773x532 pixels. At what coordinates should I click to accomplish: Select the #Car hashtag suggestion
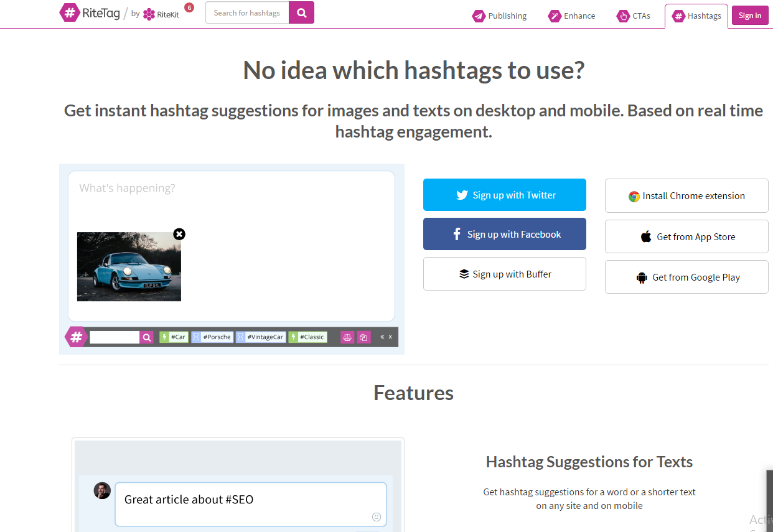coord(174,337)
